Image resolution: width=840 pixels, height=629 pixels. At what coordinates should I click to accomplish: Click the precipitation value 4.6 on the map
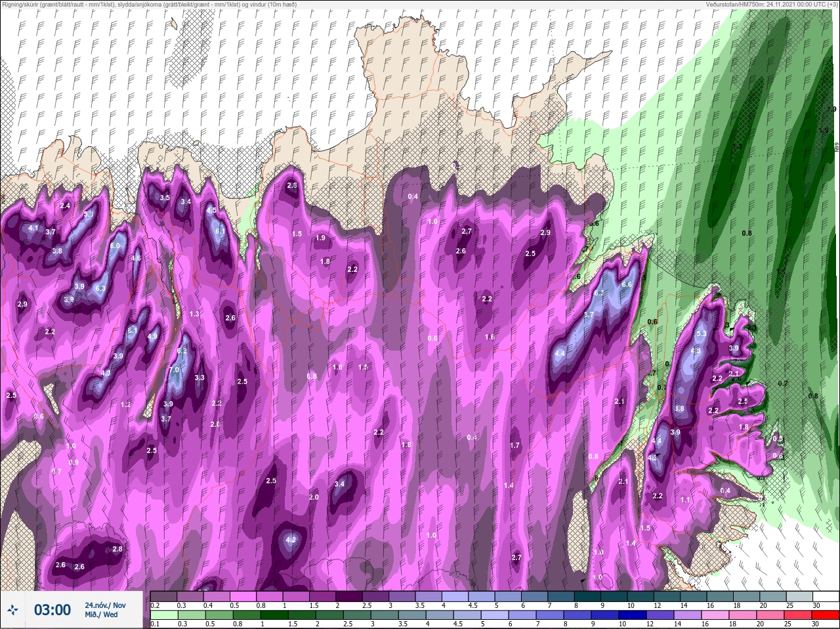(136, 259)
